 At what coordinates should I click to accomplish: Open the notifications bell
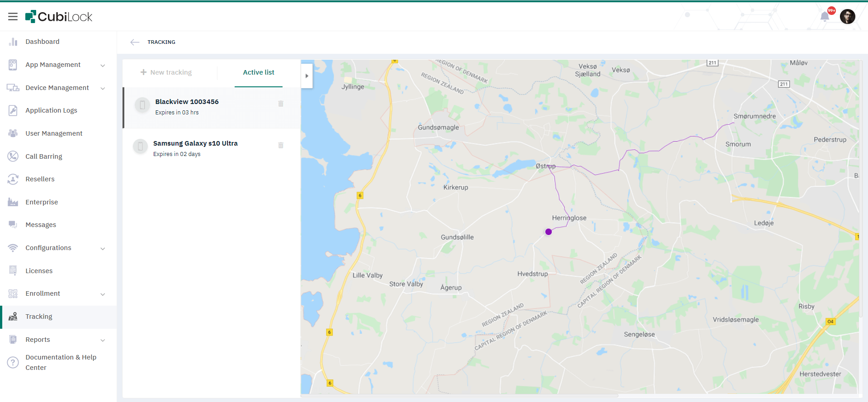point(825,17)
